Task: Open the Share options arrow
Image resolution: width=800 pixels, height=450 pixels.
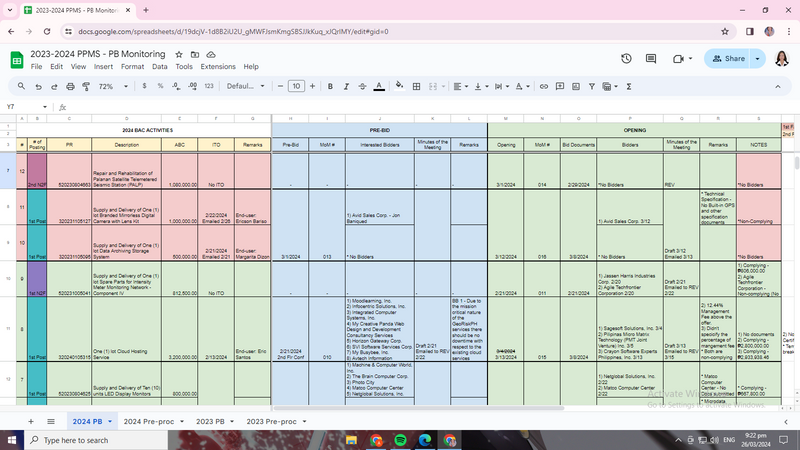Action: pyautogui.click(x=758, y=59)
